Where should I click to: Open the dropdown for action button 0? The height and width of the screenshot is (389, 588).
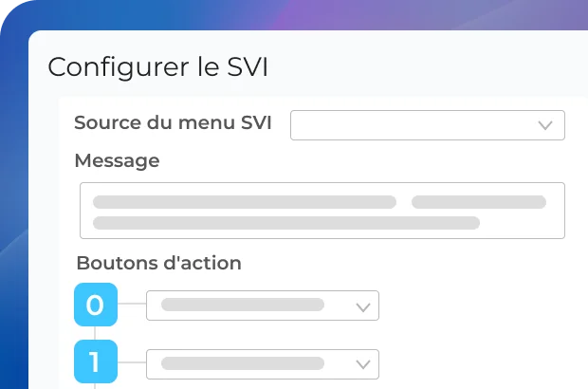[263, 306]
